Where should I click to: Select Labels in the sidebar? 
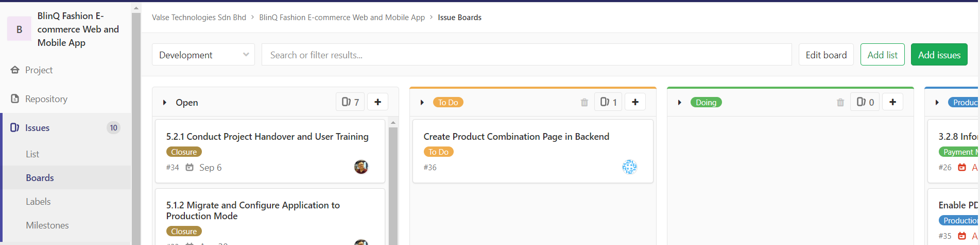(x=38, y=202)
